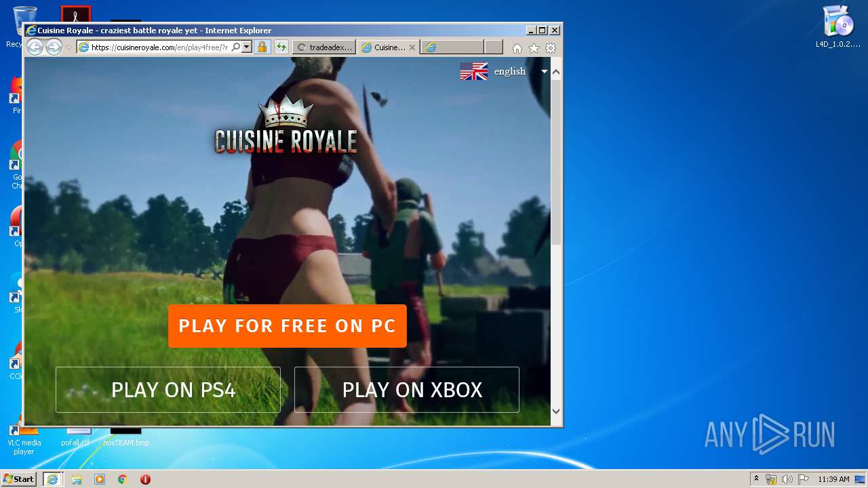The width and height of the screenshot is (868, 488).
Task: Open IE Home page icon
Action: pos(517,48)
